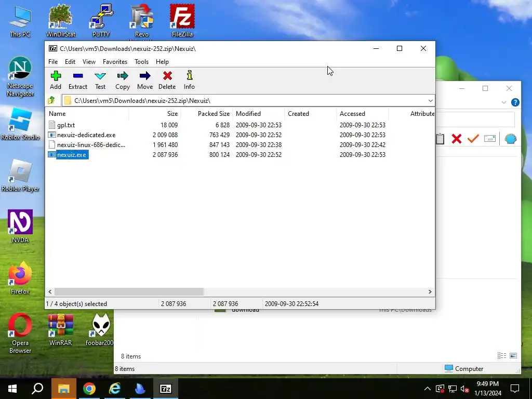Switch to details view in the background window
Image resolution: width=532 pixels, height=399 pixels.
pos(502,355)
